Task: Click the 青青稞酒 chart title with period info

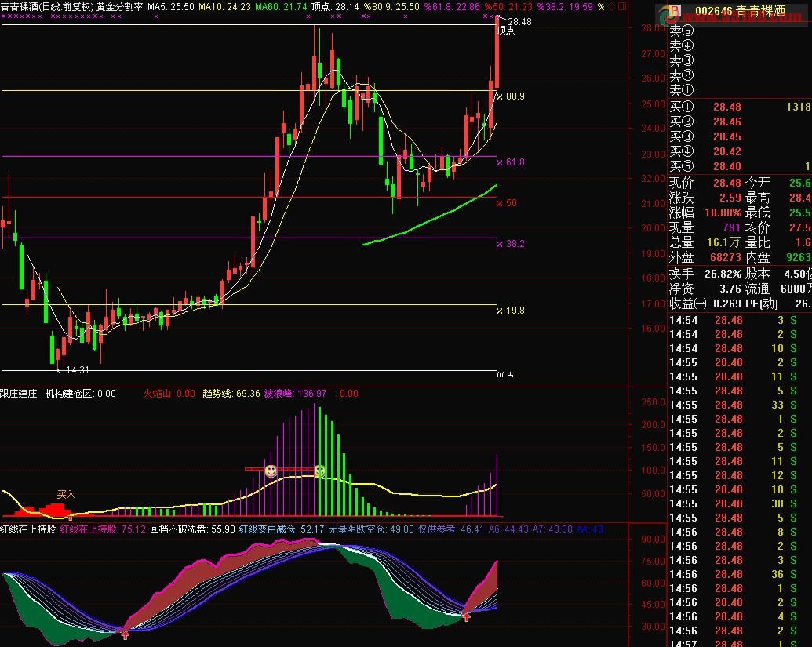Action: point(47,7)
